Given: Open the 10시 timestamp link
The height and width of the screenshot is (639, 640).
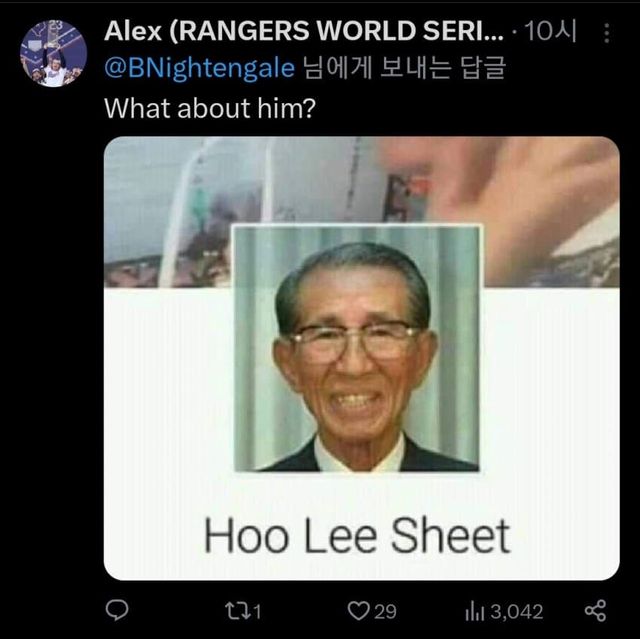Looking at the screenshot, I should pyautogui.click(x=550, y=31).
